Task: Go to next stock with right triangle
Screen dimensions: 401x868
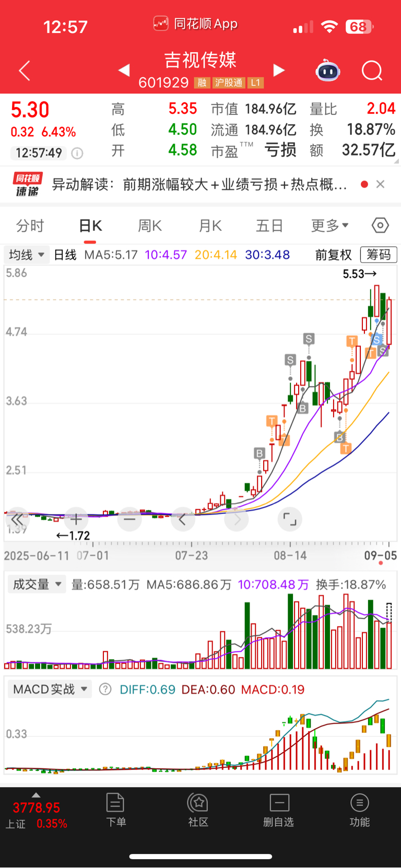Action: tap(279, 70)
